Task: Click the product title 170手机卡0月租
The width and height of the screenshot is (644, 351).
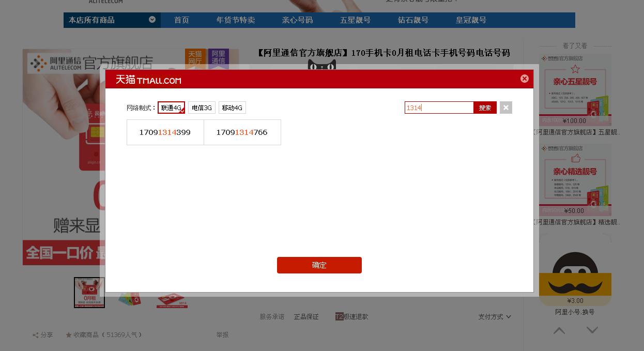Action: pyautogui.click(x=384, y=53)
